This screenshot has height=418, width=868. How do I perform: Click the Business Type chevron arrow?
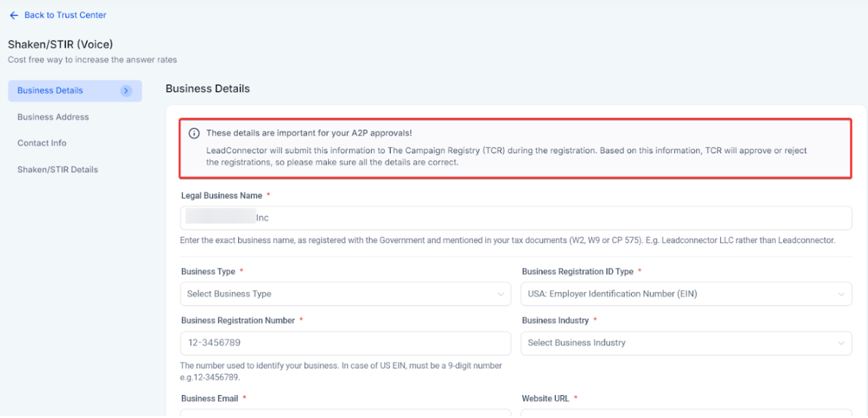(501, 294)
